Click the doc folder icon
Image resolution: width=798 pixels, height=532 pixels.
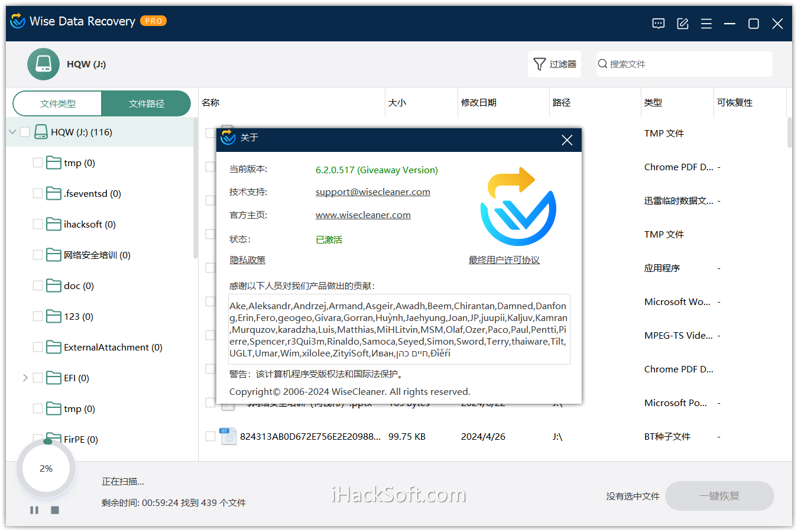54,286
